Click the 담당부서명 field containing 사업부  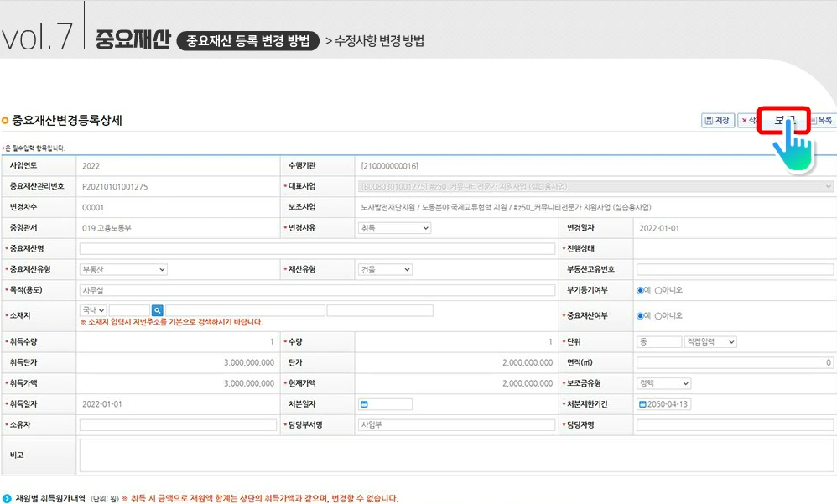point(456,425)
